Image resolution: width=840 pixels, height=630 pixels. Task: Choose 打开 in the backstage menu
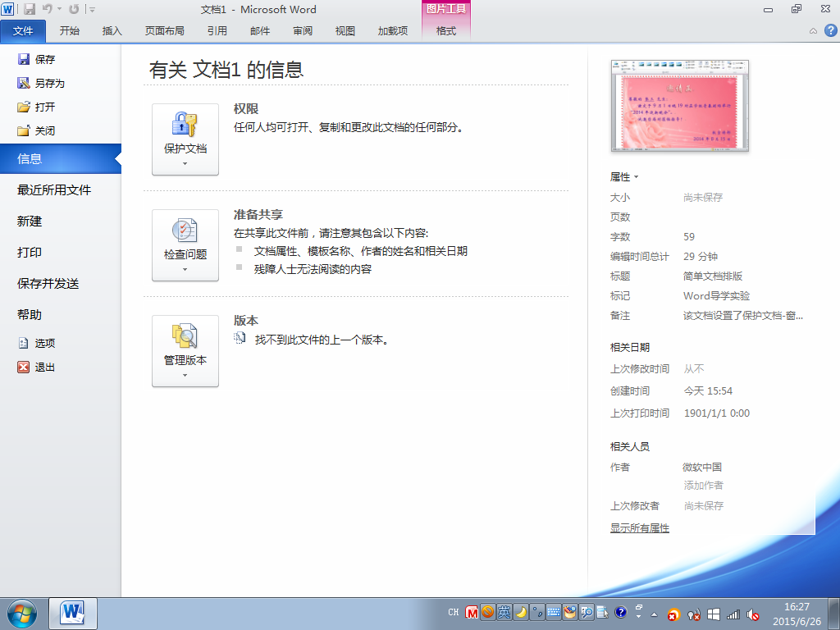(x=36, y=107)
